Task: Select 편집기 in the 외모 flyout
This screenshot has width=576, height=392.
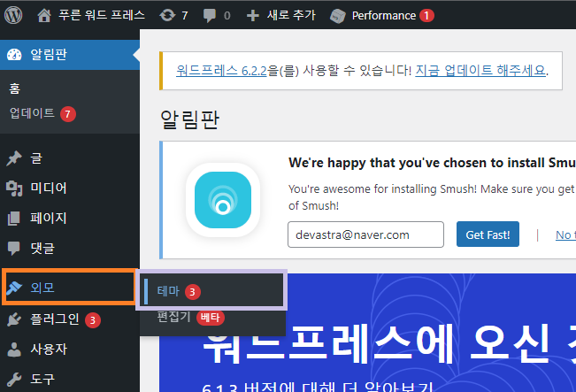Action: coord(173,317)
